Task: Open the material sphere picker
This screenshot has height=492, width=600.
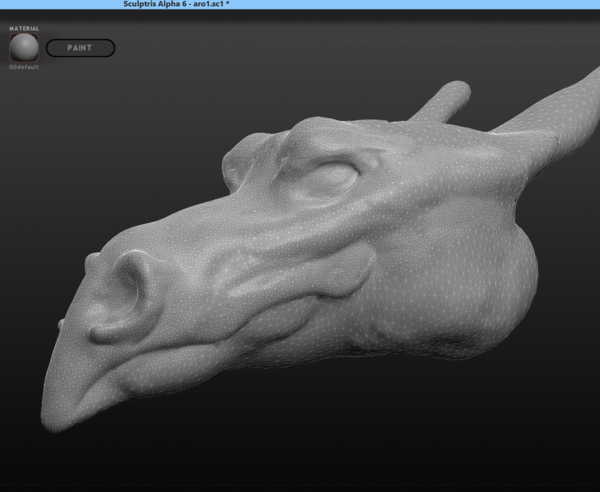Action: (24, 48)
